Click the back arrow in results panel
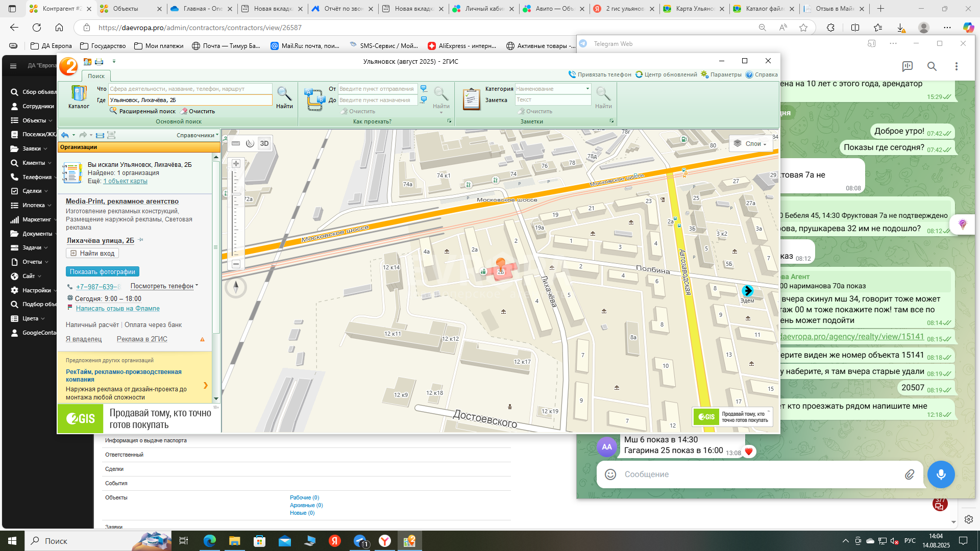980x551 pixels. coord(65,135)
